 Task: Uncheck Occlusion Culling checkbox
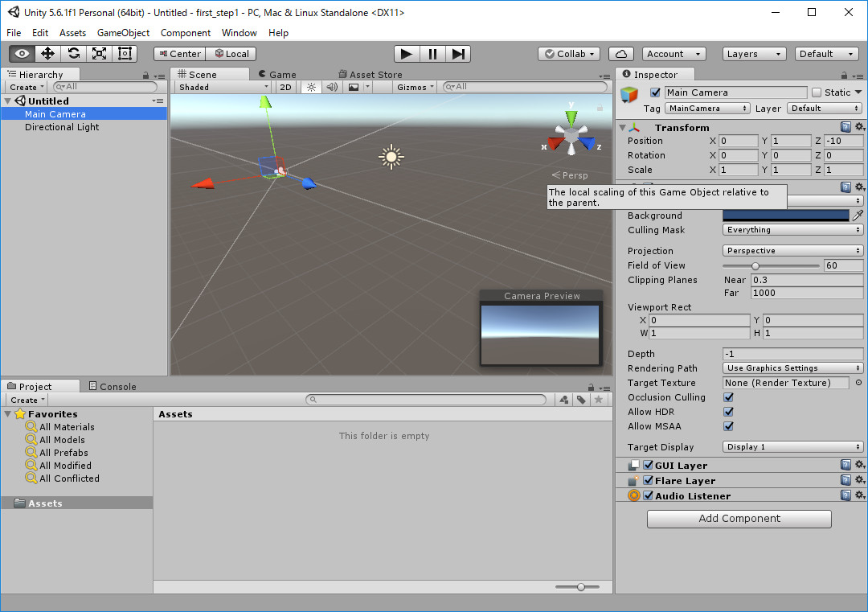coord(729,397)
